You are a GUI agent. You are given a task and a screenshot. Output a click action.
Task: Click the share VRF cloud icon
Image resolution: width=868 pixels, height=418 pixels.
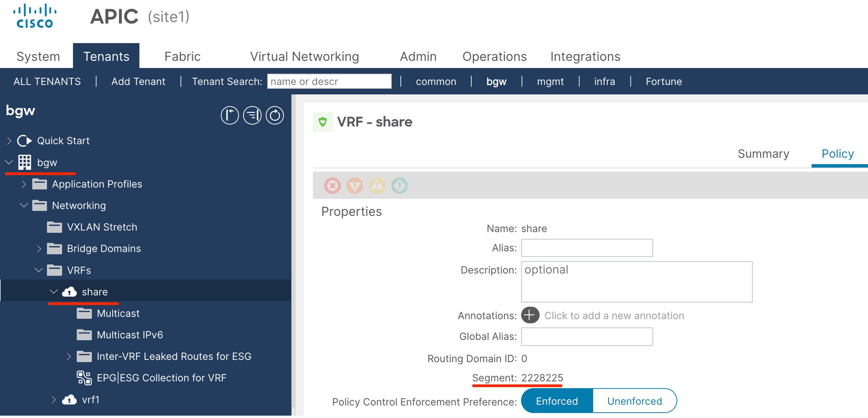pyautogui.click(x=69, y=291)
